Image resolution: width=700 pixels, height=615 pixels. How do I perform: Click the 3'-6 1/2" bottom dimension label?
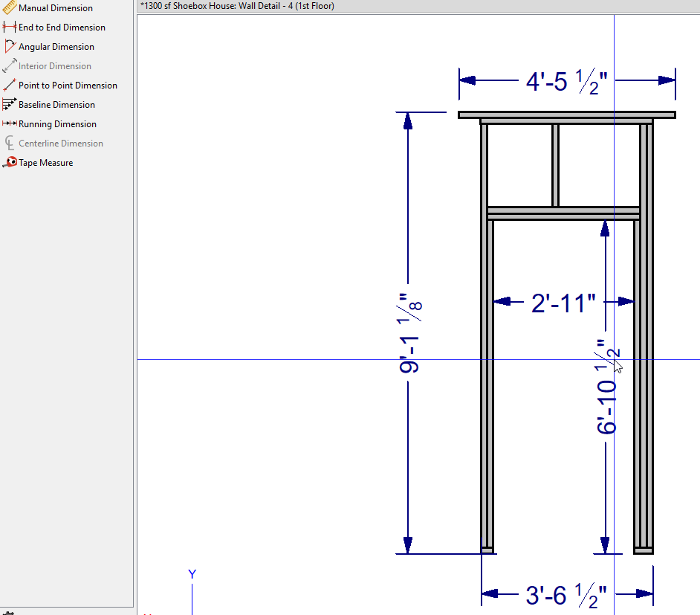pyautogui.click(x=566, y=595)
